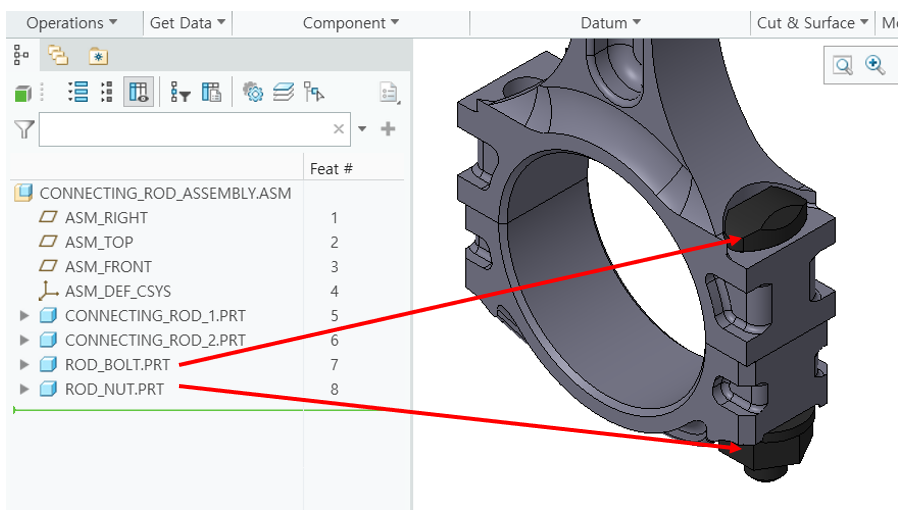Click the green solid model display icon

pos(23,92)
